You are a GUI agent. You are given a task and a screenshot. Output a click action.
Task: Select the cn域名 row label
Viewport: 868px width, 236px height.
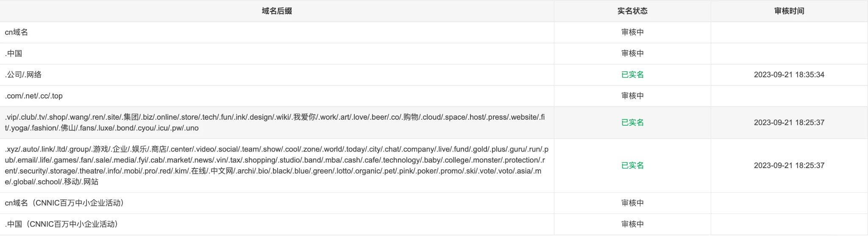click(x=17, y=32)
